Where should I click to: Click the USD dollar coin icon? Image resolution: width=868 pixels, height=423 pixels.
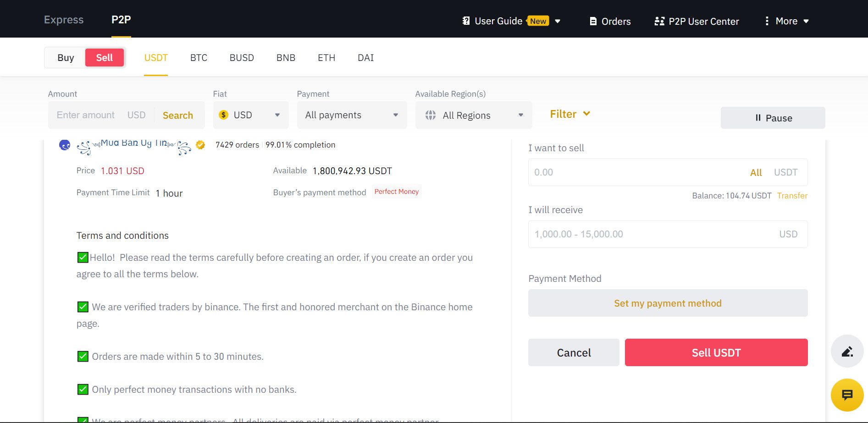(x=223, y=115)
